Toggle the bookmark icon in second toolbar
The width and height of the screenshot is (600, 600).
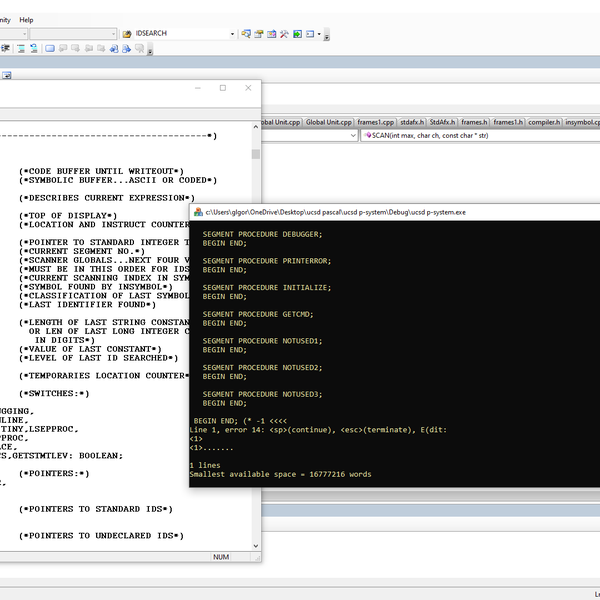tap(50, 48)
